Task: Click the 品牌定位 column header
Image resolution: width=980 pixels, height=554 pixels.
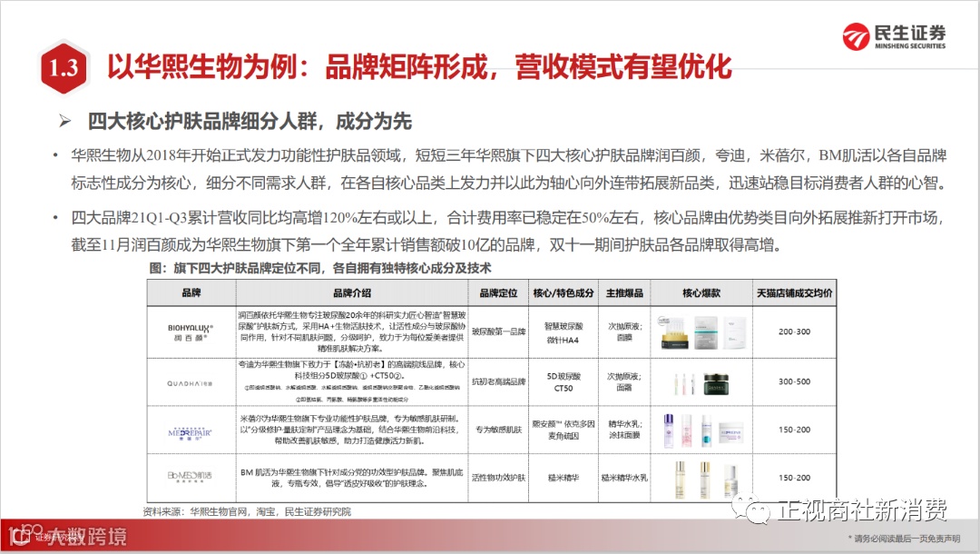Action: (x=498, y=292)
